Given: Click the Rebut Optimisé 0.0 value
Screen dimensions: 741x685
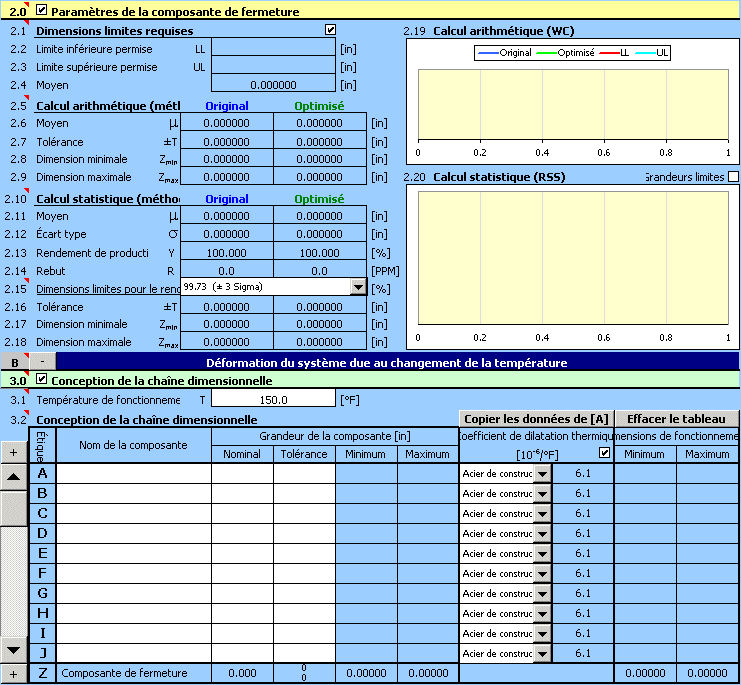Looking at the screenshot, I should click(x=319, y=271).
